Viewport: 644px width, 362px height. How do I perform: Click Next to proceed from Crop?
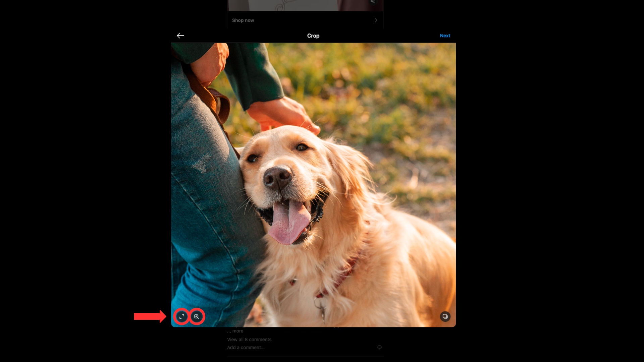pos(445,36)
